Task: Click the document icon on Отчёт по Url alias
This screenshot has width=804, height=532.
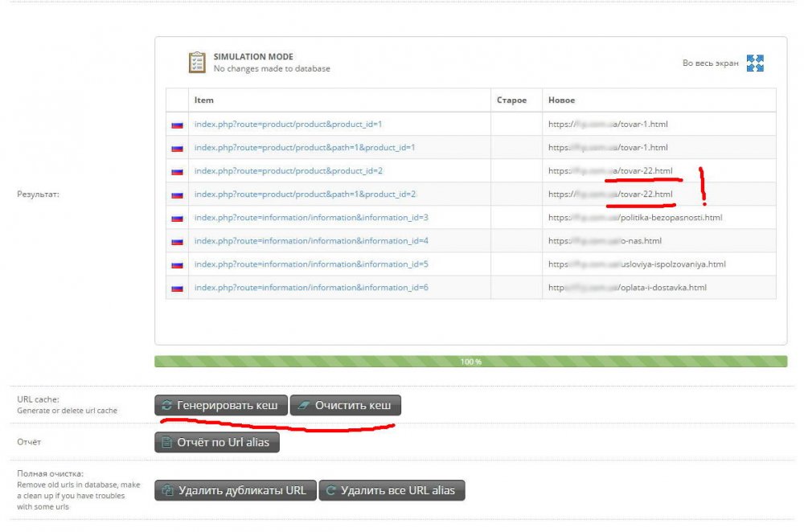Action: click(x=166, y=442)
